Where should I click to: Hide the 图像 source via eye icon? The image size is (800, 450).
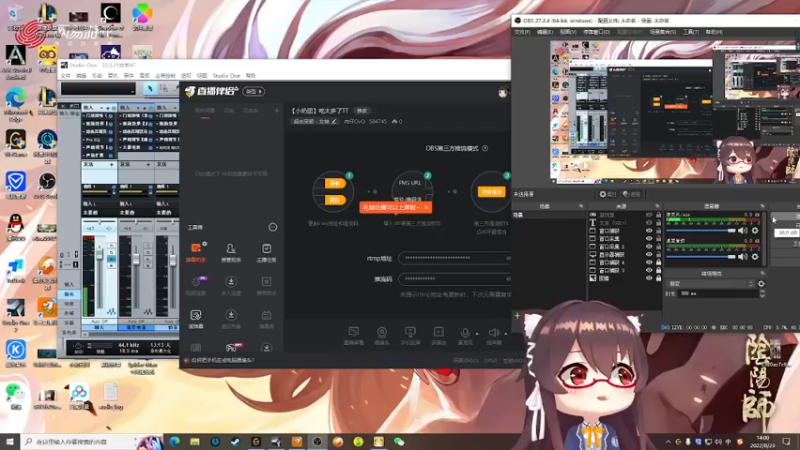point(649,278)
